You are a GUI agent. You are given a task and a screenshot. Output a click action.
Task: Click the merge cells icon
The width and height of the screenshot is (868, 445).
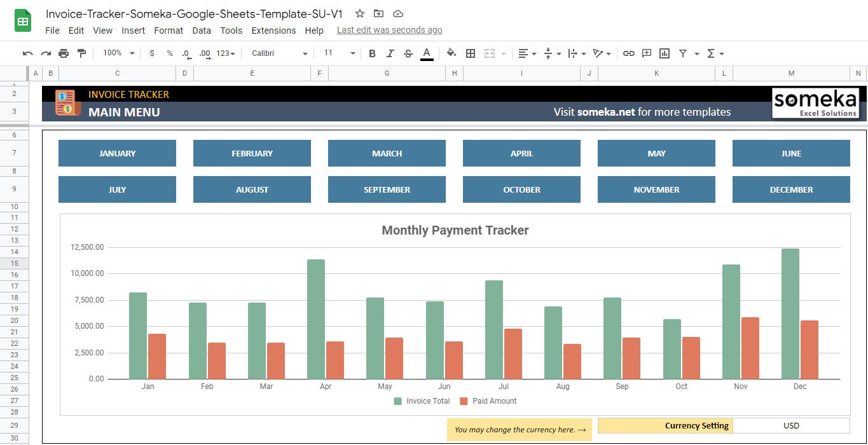pos(490,53)
